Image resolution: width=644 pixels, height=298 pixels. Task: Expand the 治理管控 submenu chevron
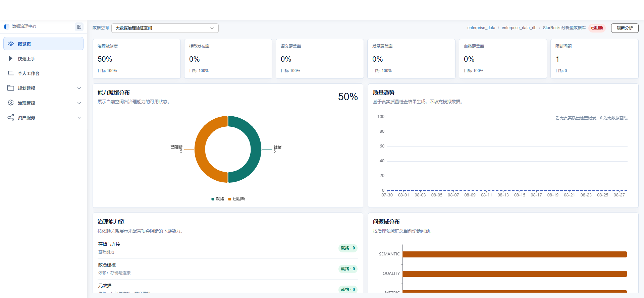tap(79, 103)
